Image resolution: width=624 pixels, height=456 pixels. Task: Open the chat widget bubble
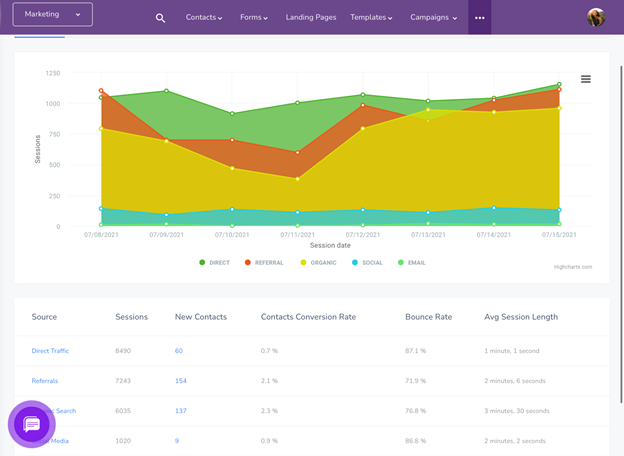[x=32, y=424]
